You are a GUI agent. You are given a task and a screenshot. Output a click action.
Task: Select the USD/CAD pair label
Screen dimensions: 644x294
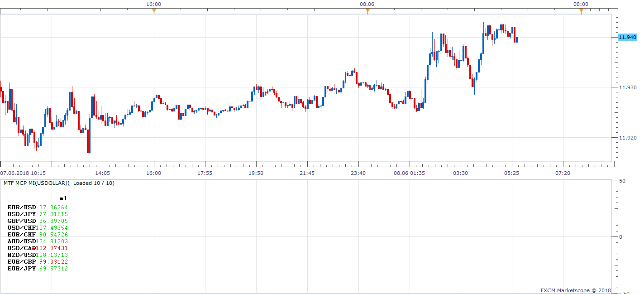pos(22,248)
